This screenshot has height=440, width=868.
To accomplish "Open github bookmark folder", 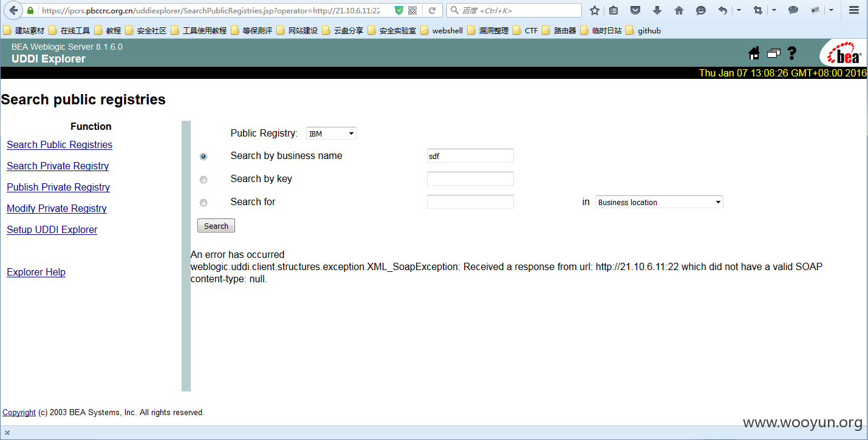I will pyautogui.click(x=643, y=30).
